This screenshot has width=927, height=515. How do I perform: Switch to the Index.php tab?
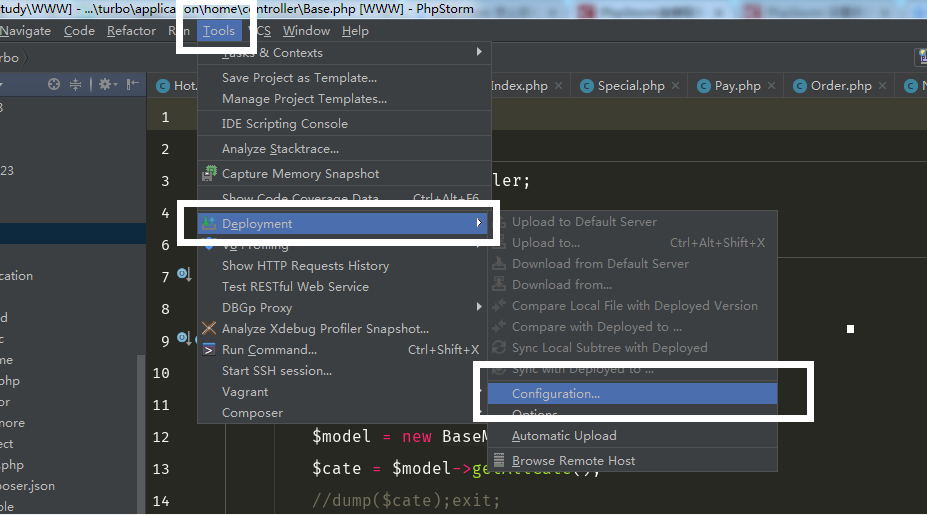pyautogui.click(x=519, y=86)
